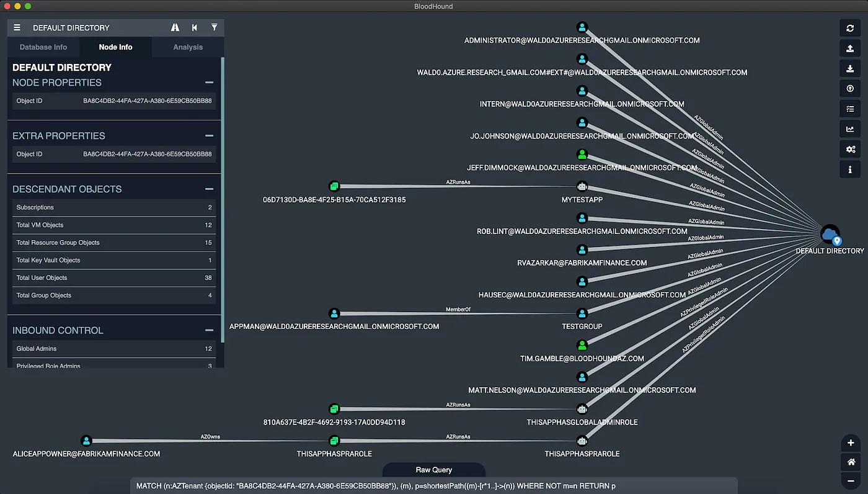Zoom out with the minus button

point(851,480)
